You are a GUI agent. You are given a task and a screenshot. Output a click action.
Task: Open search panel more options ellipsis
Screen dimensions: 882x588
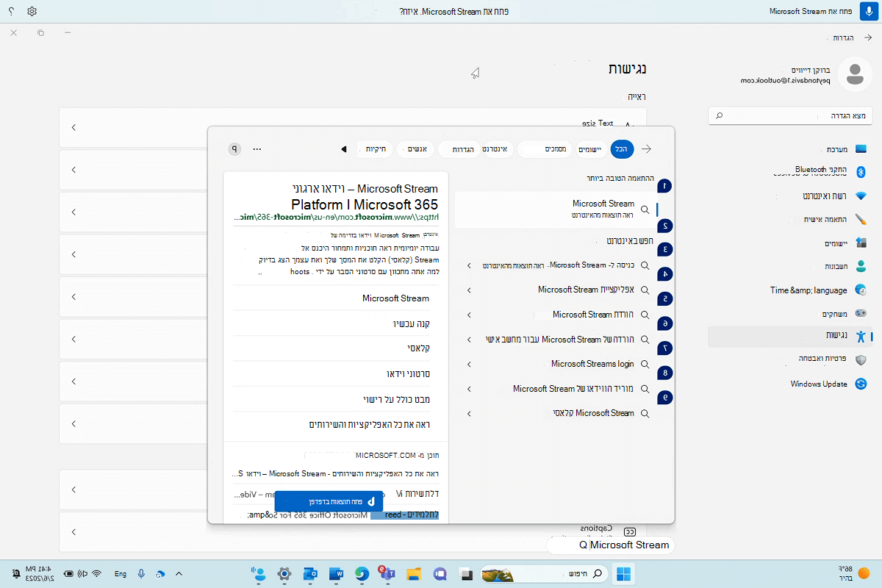click(257, 148)
